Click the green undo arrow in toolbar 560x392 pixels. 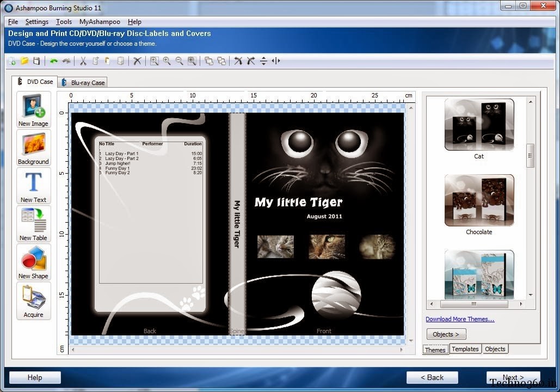pos(53,61)
